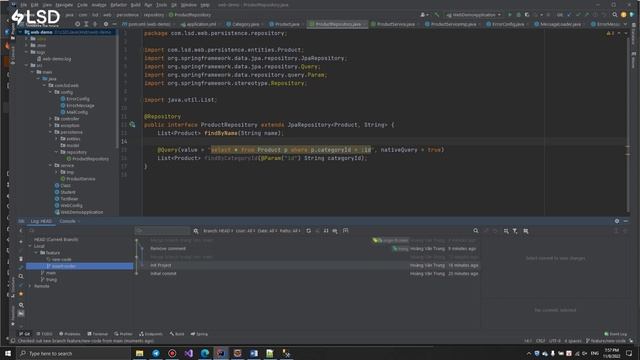
Task: Click the green Run button
Action: 509,15
